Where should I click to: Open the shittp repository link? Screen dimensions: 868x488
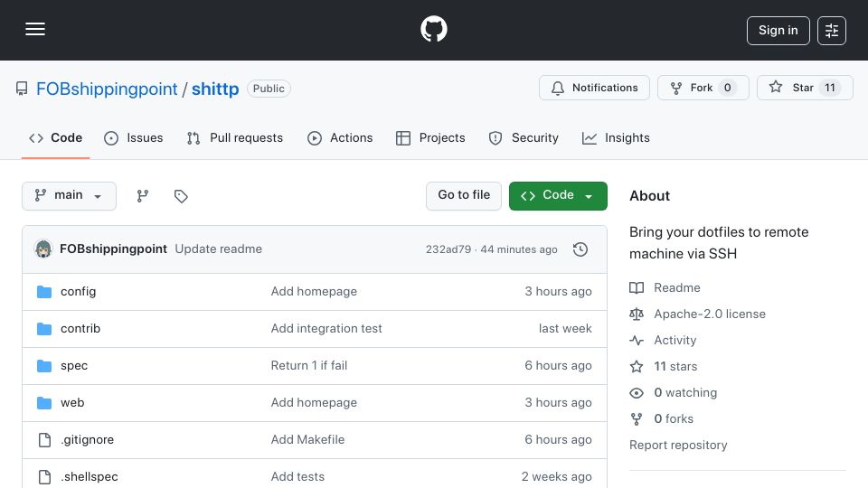[x=215, y=89]
